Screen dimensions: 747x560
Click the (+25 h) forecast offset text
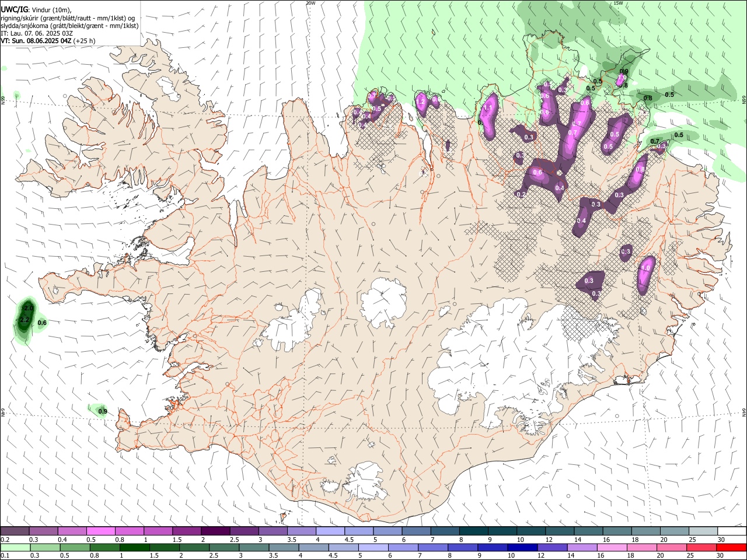(x=85, y=41)
